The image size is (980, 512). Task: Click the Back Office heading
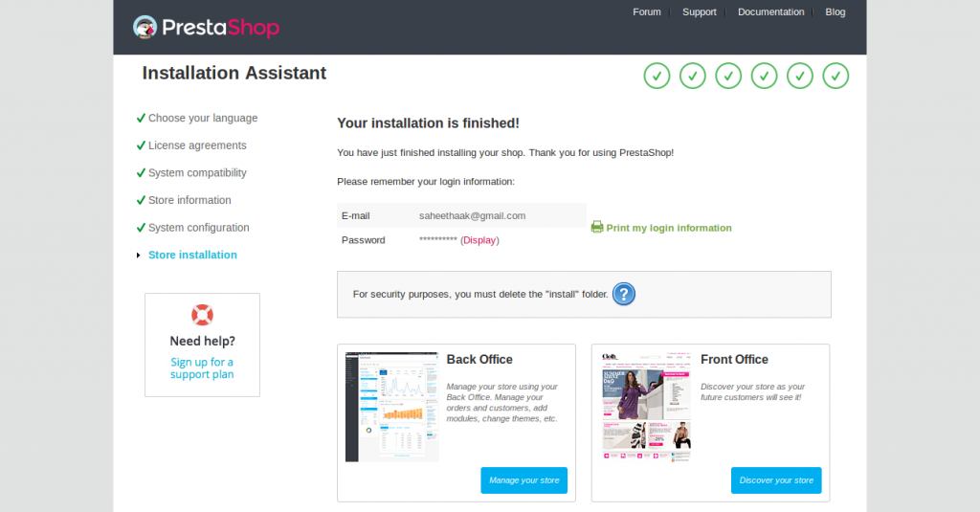tap(479, 360)
